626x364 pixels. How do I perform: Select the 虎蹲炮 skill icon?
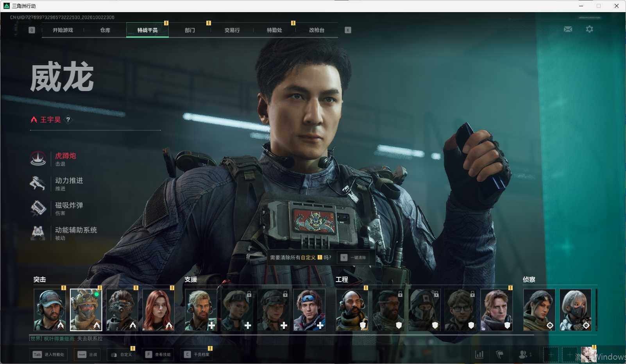click(x=38, y=159)
